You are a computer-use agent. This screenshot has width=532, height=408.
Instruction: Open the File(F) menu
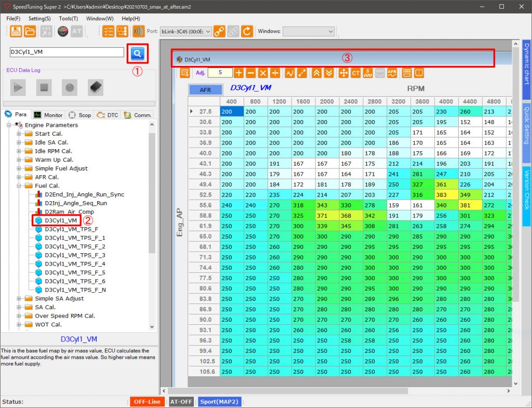(13, 19)
